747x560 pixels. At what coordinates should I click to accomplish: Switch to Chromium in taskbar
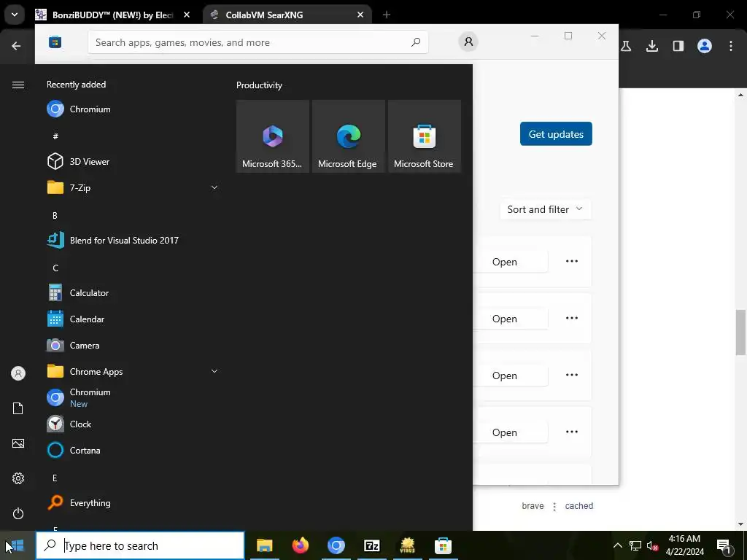click(x=336, y=545)
